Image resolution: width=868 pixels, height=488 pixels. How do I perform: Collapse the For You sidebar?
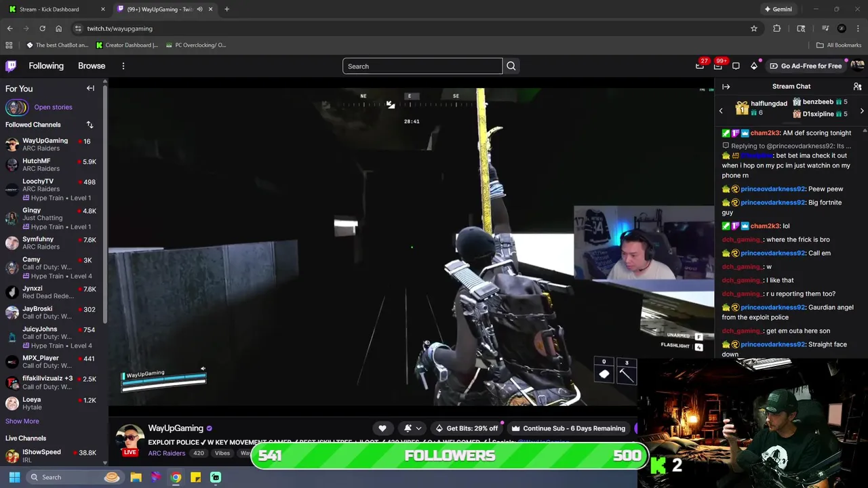tap(90, 88)
